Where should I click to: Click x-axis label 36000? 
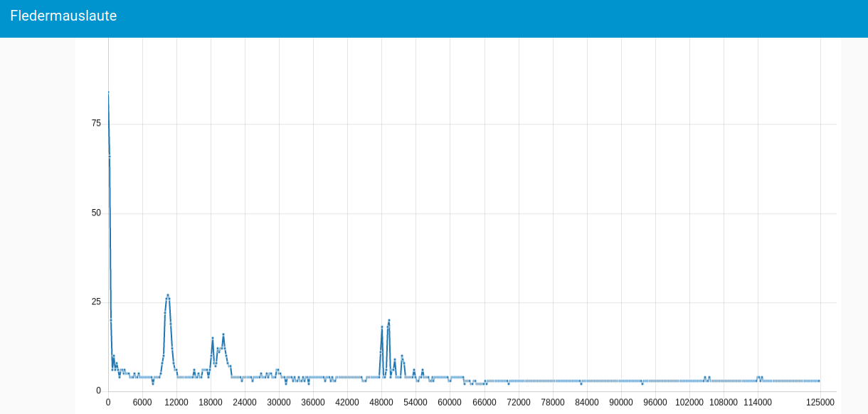point(313,403)
